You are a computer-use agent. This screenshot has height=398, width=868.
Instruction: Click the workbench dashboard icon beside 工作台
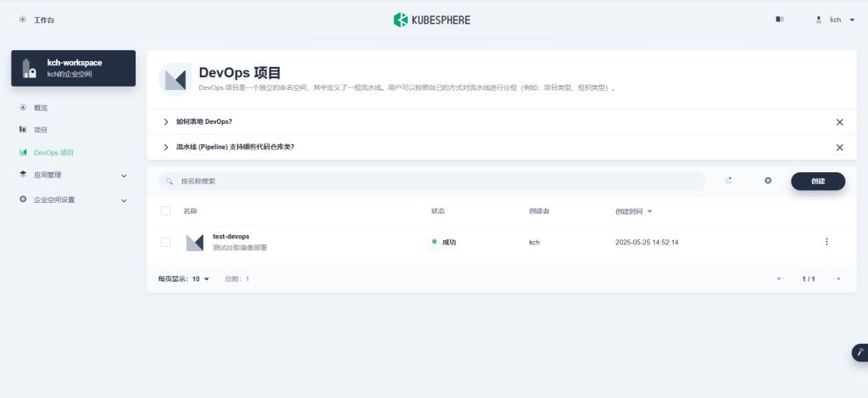pos(22,20)
